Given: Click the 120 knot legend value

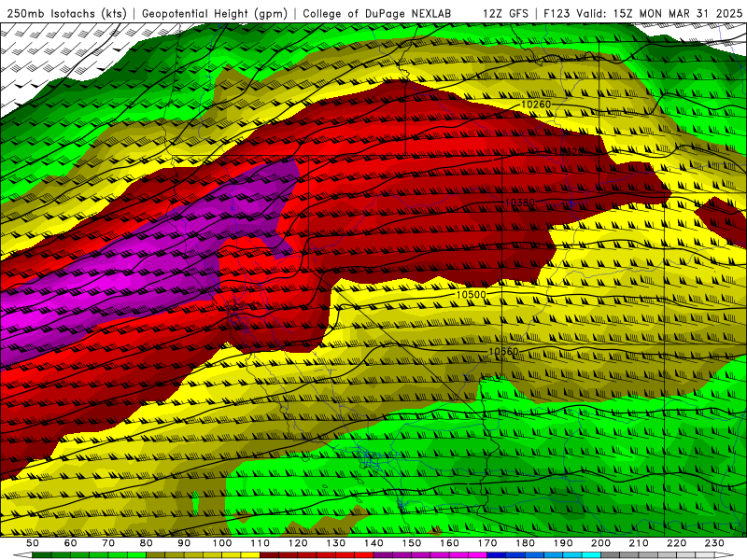Looking at the screenshot, I should tap(298, 543).
